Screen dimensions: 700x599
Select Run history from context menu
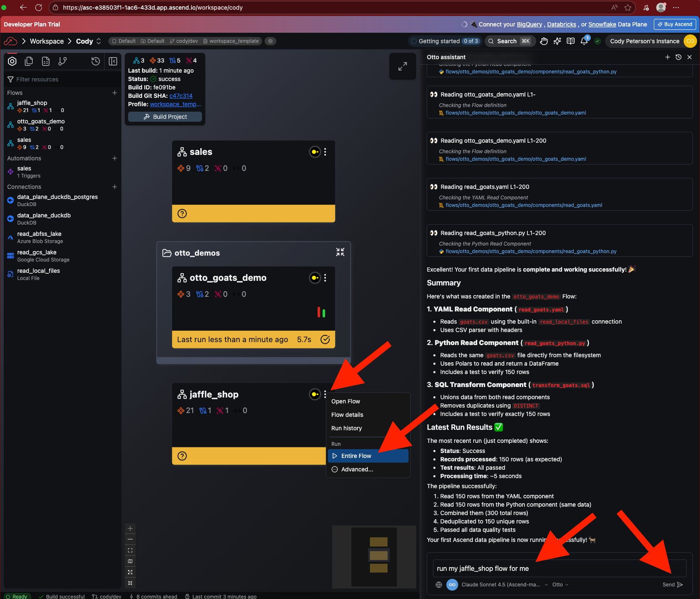(x=346, y=428)
